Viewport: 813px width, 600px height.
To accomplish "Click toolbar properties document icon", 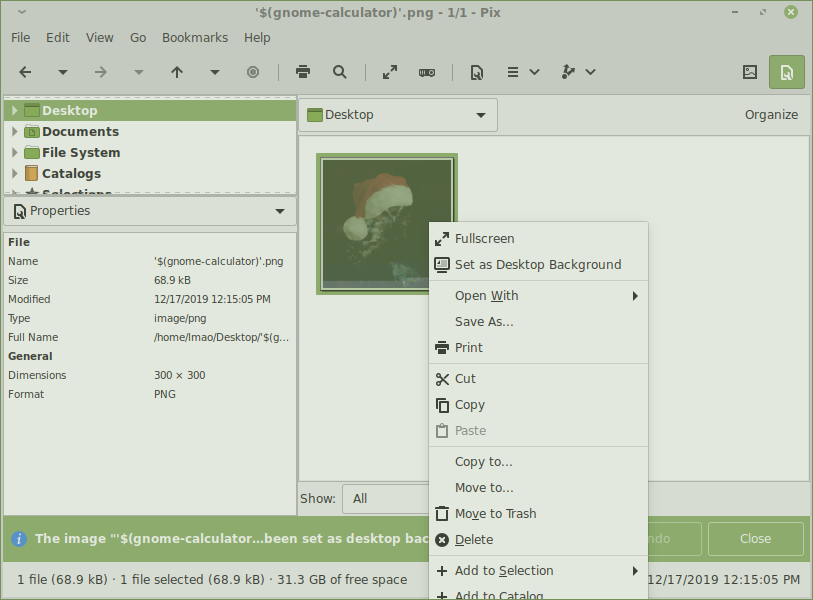I will (x=476, y=73).
